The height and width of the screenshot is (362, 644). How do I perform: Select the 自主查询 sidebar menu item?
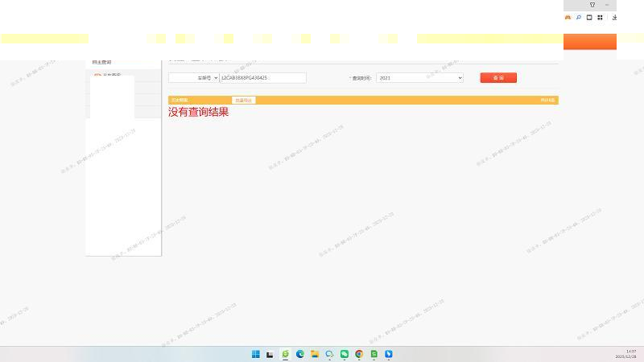[x=102, y=62]
